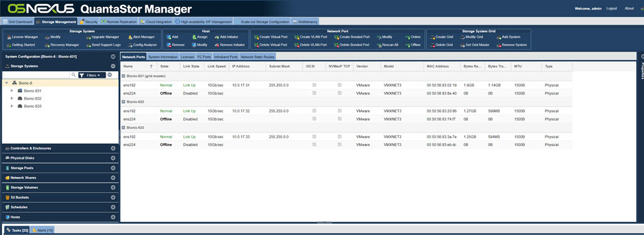Open the Remote Replication tab
644x235 pixels.
coord(119,22)
